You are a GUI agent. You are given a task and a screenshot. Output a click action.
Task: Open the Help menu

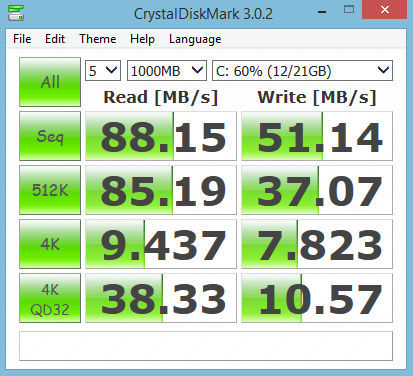[x=142, y=39]
